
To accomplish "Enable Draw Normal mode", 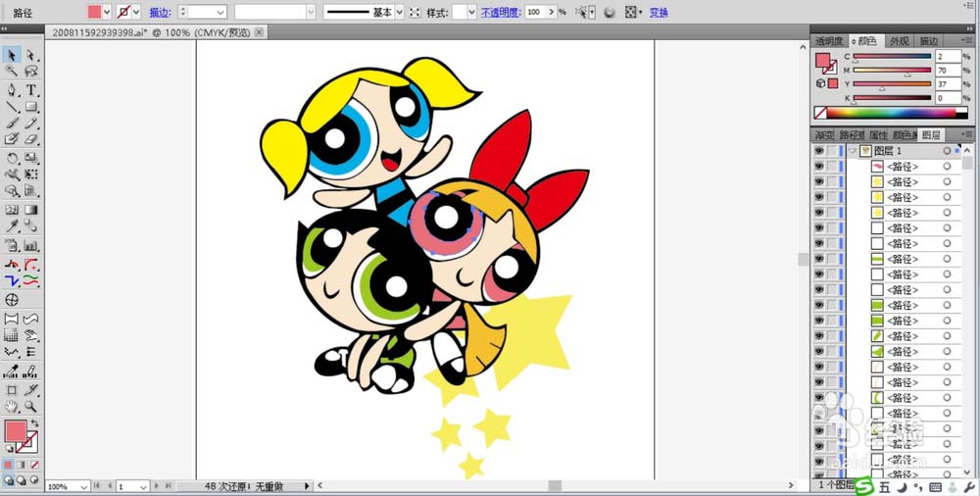I will point(8,480).
